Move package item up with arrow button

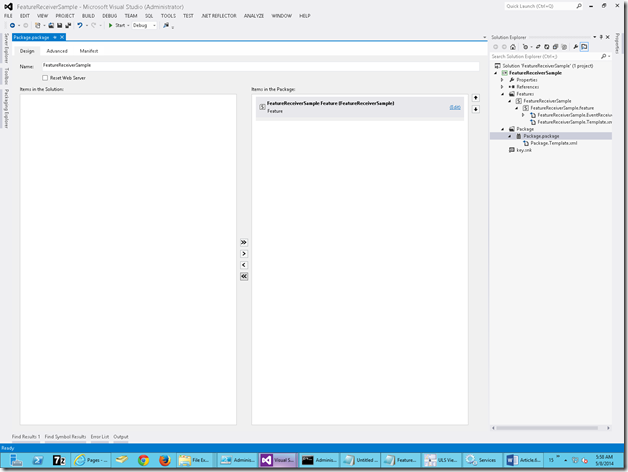(475, 98)
